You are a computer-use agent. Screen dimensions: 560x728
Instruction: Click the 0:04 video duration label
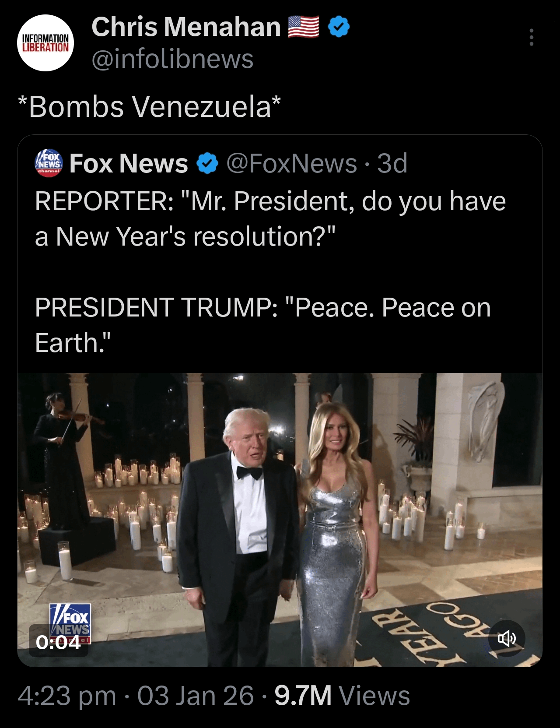coord(59,643)
